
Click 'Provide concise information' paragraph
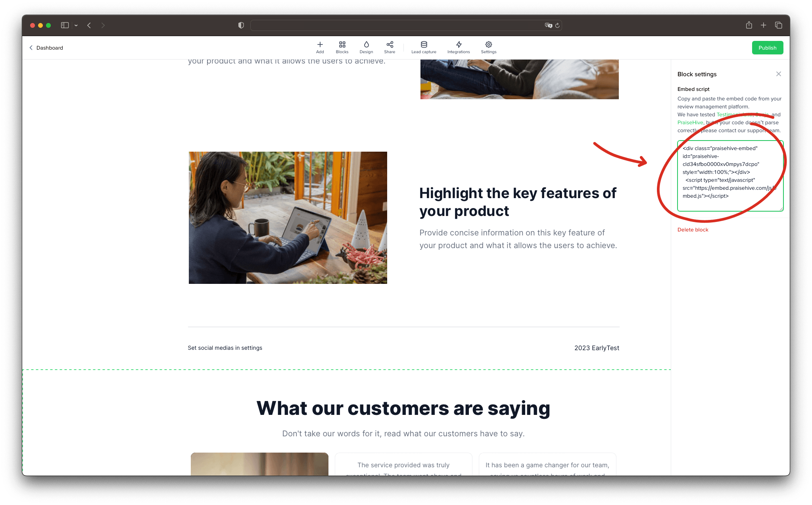pos(518,239)
